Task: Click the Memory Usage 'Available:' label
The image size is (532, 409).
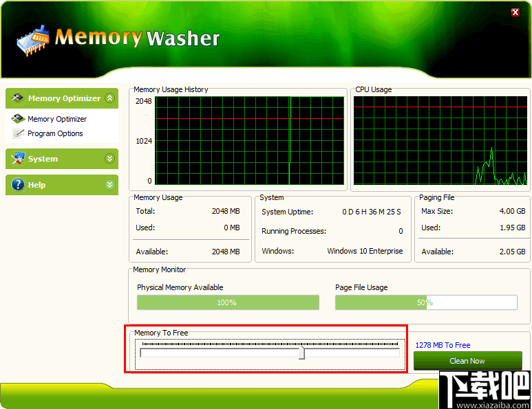Action: (x=151, y=252)
